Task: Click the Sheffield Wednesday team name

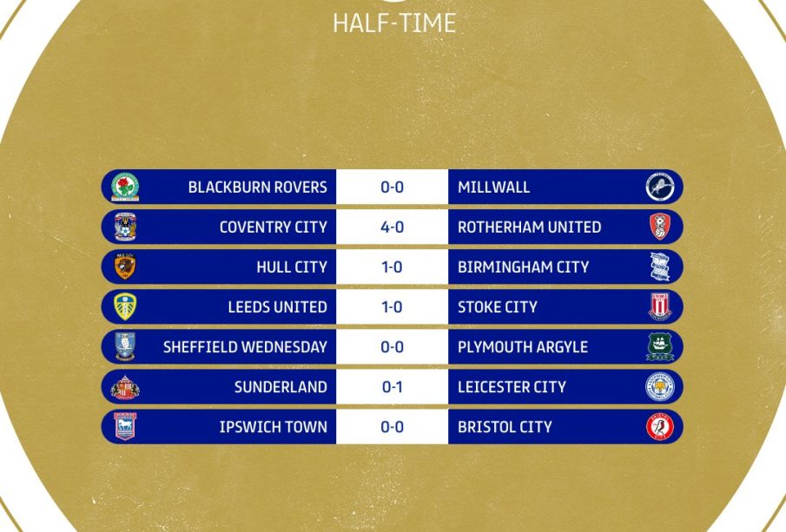Action: (x=245, y=346)
